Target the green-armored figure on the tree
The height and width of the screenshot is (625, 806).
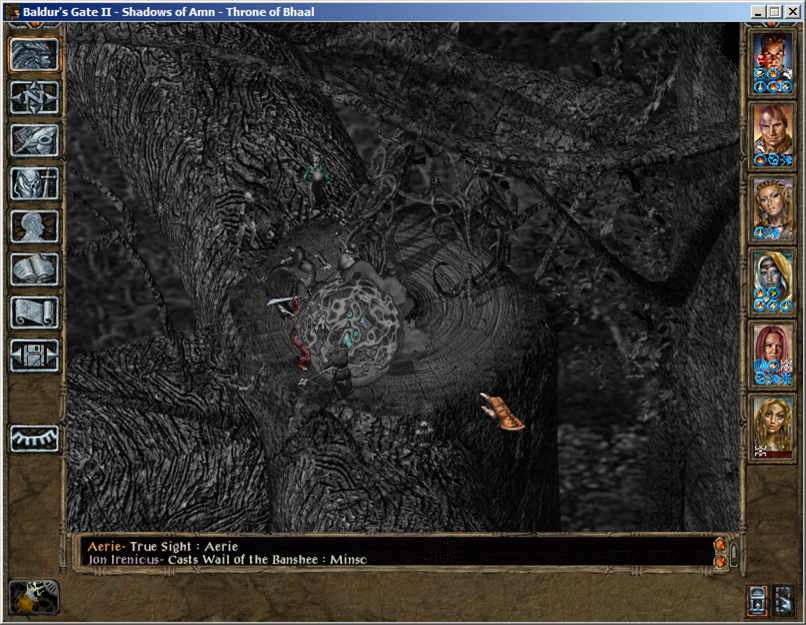click(x=316, y=181)
